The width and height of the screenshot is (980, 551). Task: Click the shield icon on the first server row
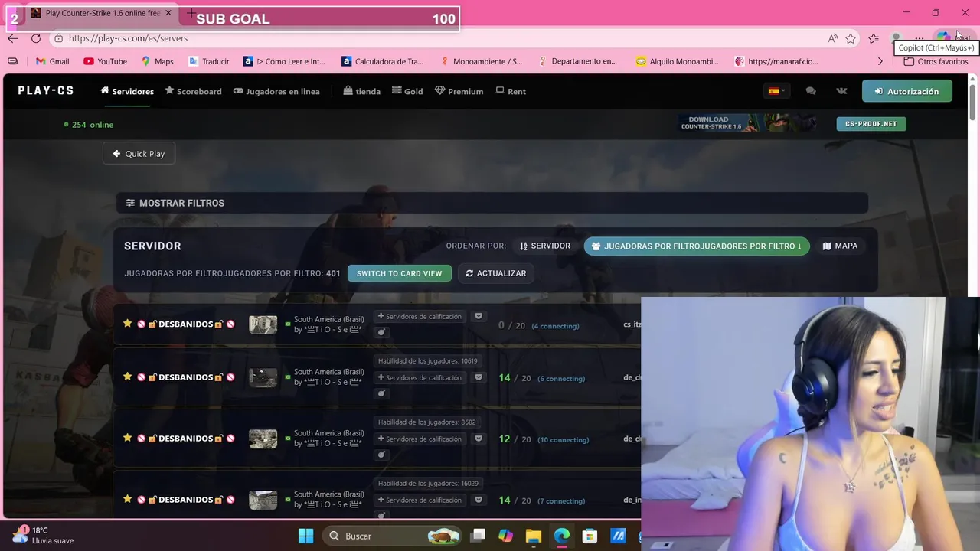(x=479, y=316)
